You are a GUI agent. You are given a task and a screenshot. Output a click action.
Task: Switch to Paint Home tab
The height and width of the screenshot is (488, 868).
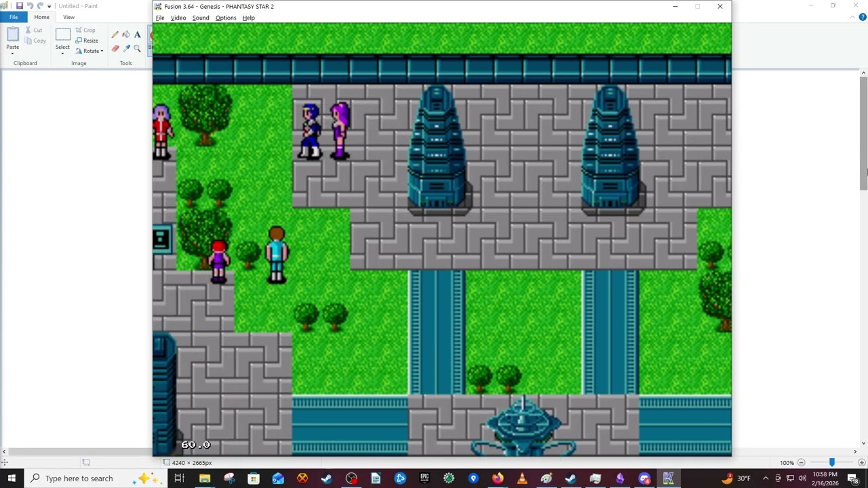pos(41,17)
